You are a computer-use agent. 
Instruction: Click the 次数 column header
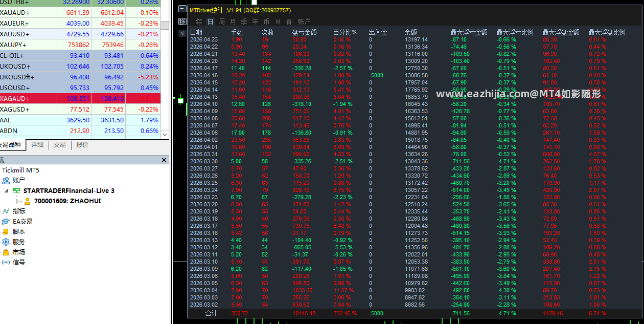(x=268, y=32)
